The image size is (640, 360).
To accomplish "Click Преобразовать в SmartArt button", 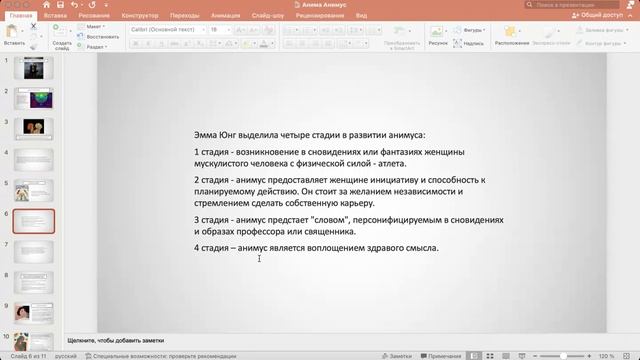I will tap(402, 38).
